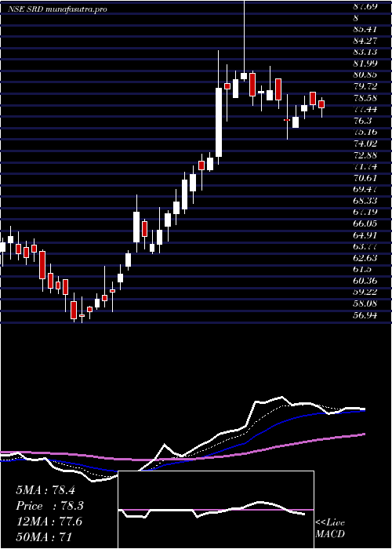Click the 66.05 price axis label
The height and width of the screenshot is (549, 392).
[365, 224]
